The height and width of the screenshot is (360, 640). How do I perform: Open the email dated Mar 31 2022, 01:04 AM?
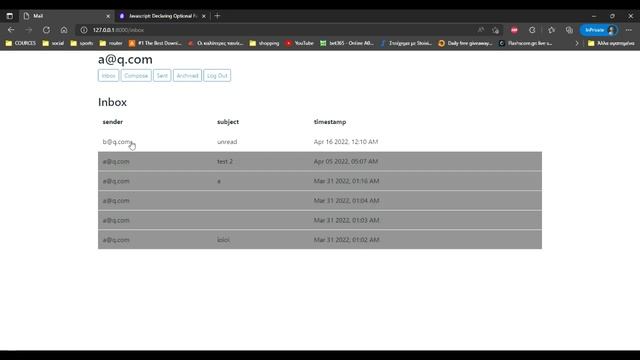[x=320, y=200]
